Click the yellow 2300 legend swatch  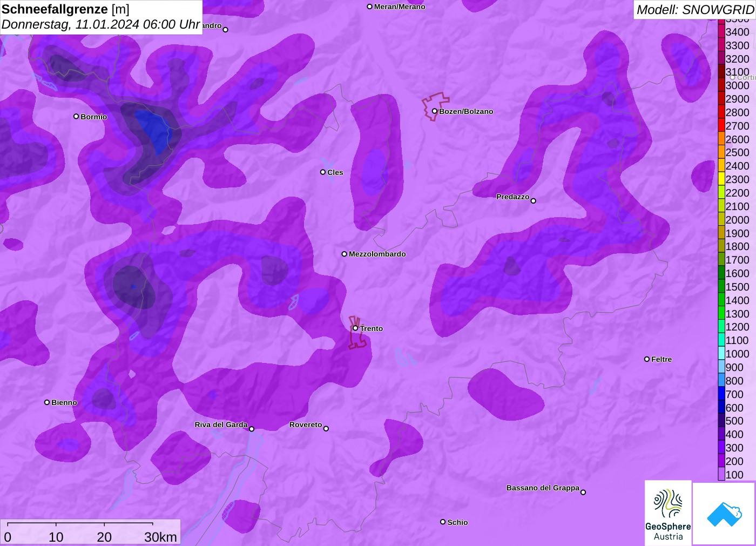(x=721, y=179)
